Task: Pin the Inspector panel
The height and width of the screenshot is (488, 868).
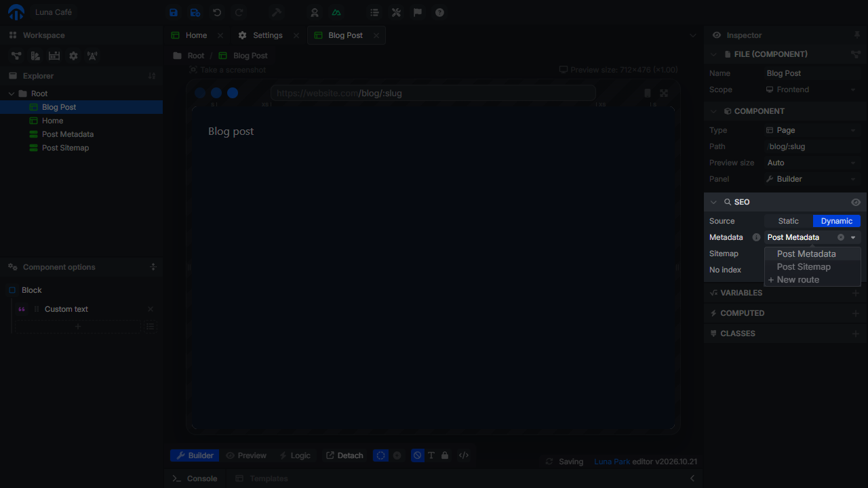Action: [856, 35]
